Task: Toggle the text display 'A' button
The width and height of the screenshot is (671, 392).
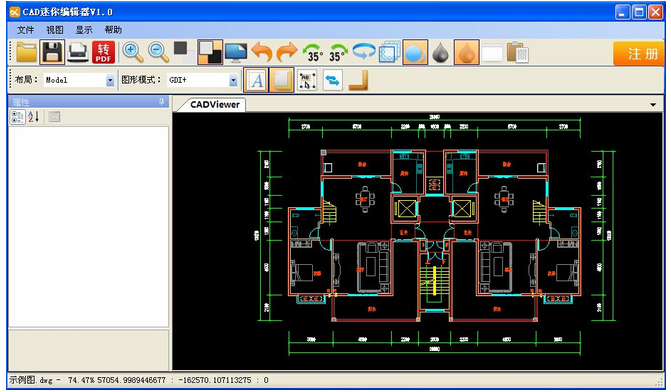Action: tap(256, 80)
